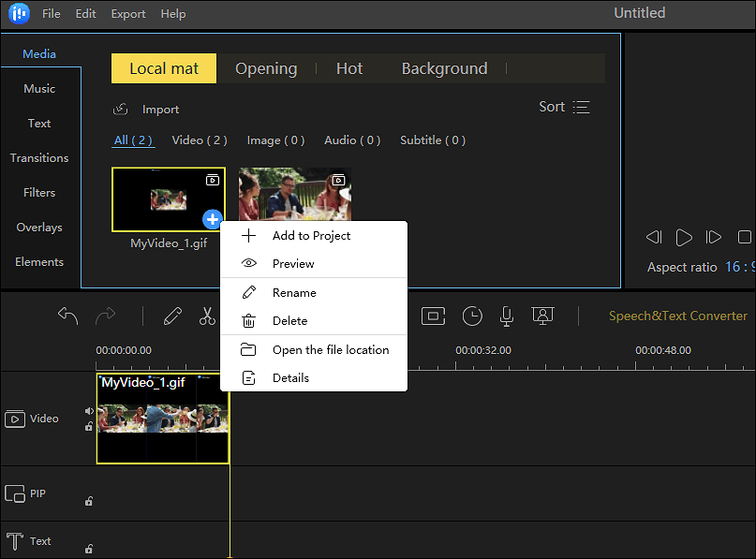Stop the preview playback

[x=745, y=237]
